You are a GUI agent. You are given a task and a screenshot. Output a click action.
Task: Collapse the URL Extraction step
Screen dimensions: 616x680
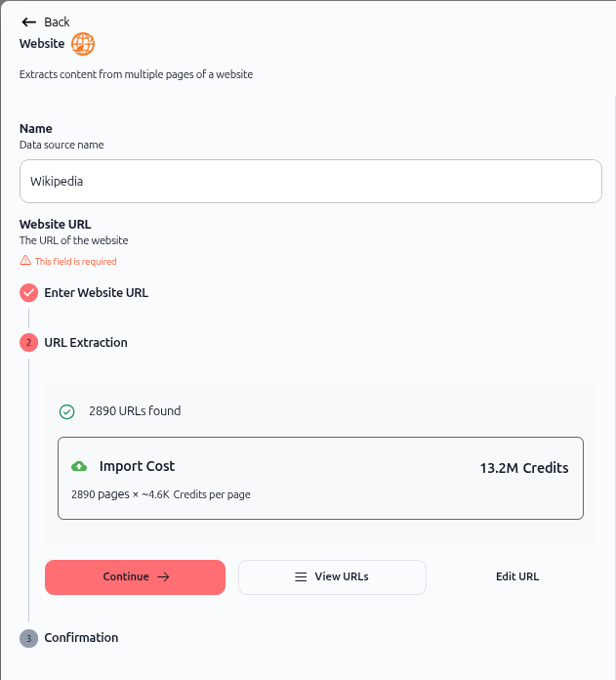click(86, 343)
